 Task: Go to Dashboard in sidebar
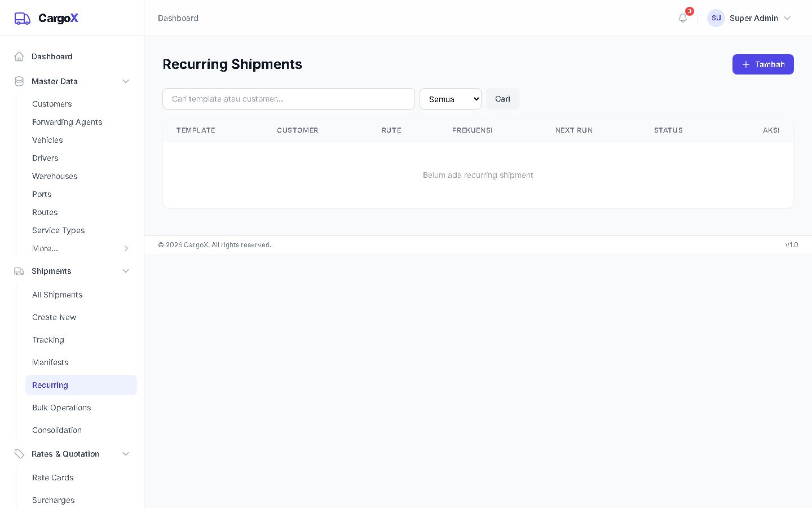pyautogui.click(x=72, y=56)
